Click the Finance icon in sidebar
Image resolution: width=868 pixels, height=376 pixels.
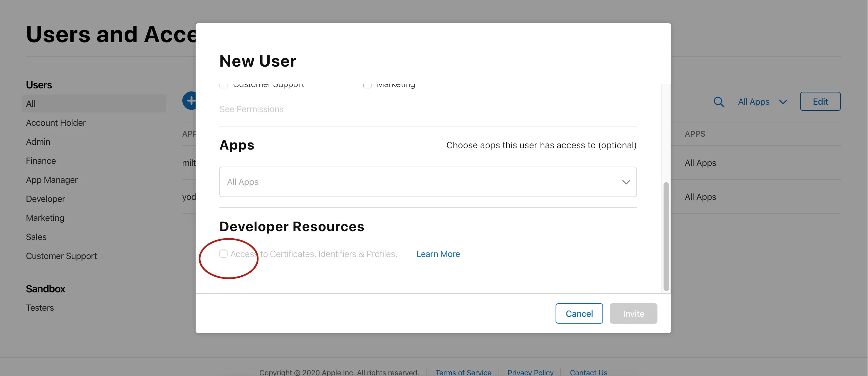[40, 161]
